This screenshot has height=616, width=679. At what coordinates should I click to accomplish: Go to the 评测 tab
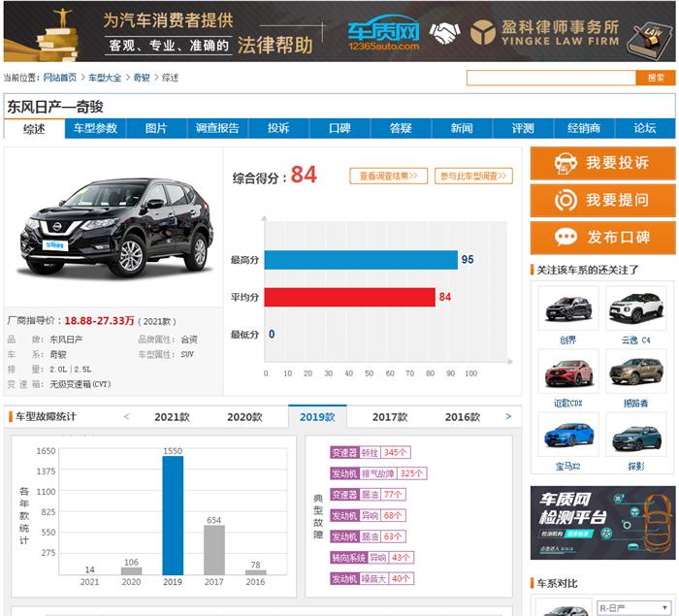523,128
